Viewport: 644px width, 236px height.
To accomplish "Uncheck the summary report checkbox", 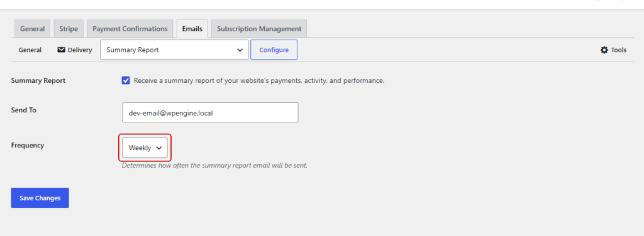I will [126, 80].
